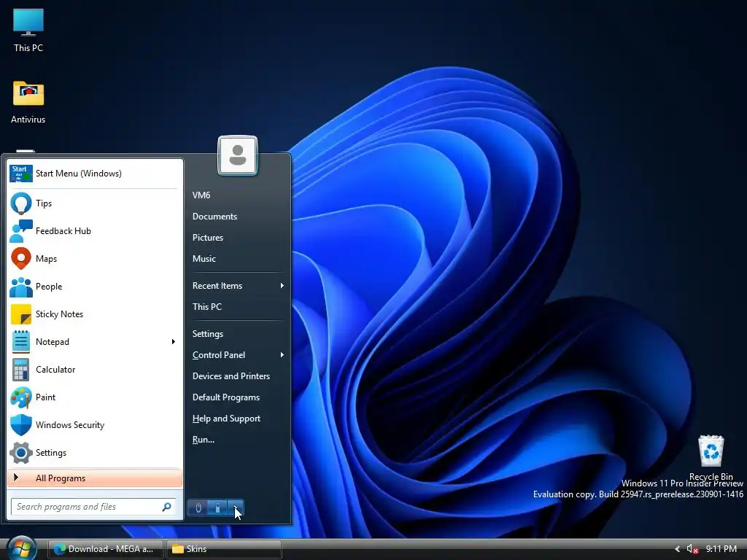747x560 pixels.
Task: Select Recycle Bin desktop icon
Action: pyautogui.click(x=711, y=458)
